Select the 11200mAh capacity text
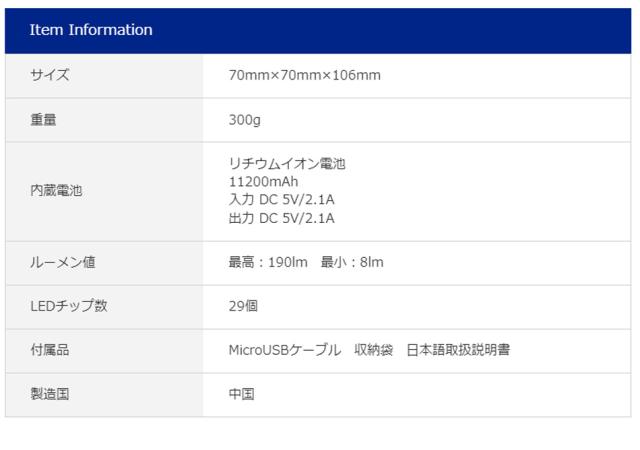 point(263,182)
